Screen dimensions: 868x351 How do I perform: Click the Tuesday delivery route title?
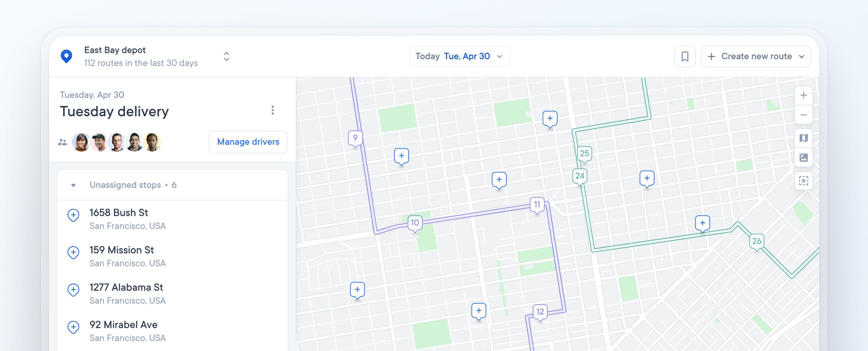pyautogui.click(x=114, y=111)
